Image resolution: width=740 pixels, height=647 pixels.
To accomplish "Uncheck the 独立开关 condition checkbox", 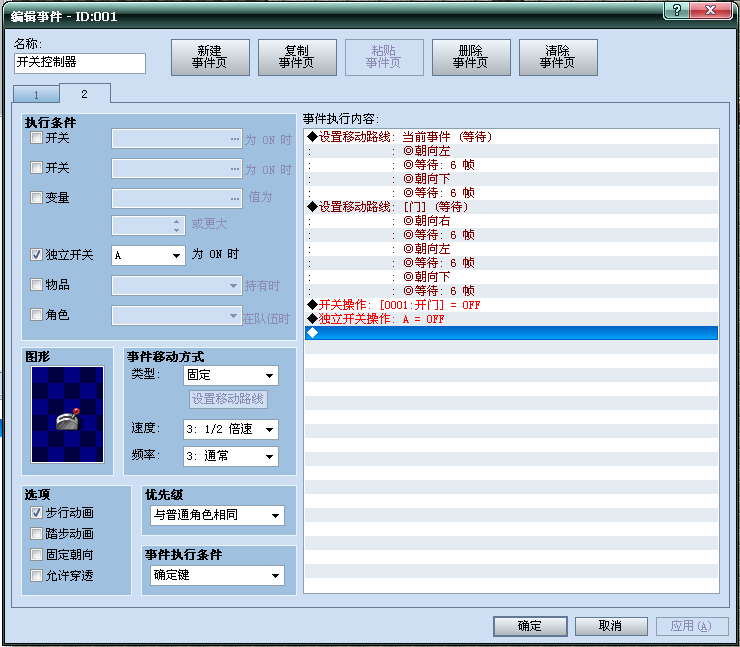I will [x=37, y=255].
